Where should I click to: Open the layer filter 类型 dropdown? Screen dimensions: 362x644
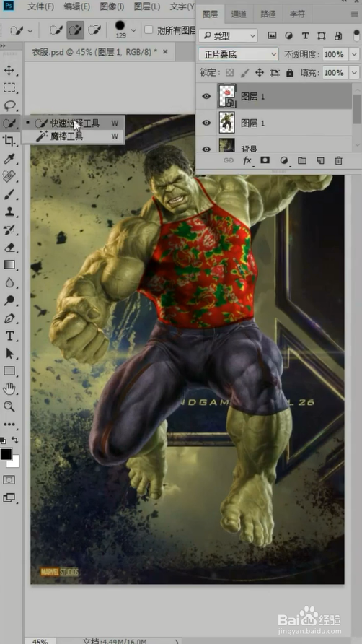click(228, 35)
